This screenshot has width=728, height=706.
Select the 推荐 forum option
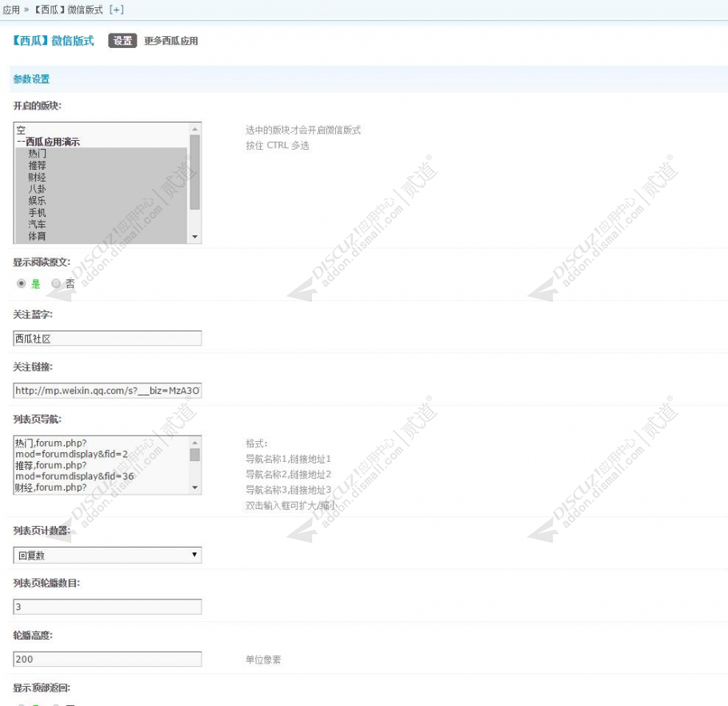tap(102, 166)
